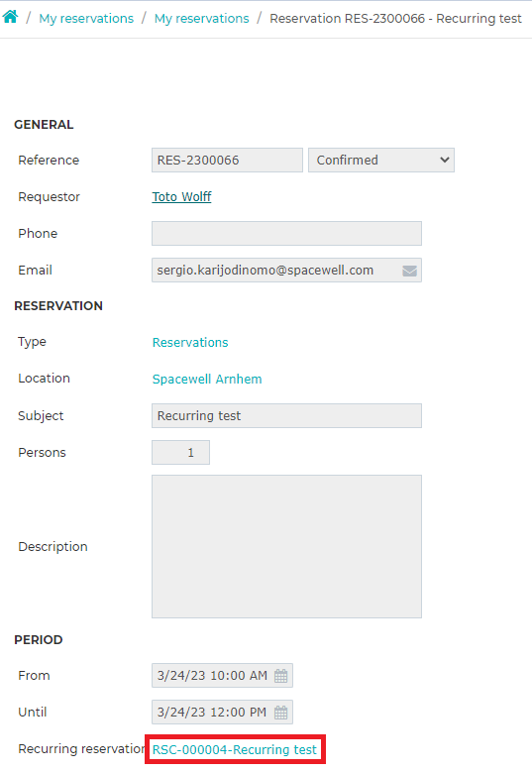Click the Persons number field
This screenshot has width=532, height=772.
click(180, 453)
